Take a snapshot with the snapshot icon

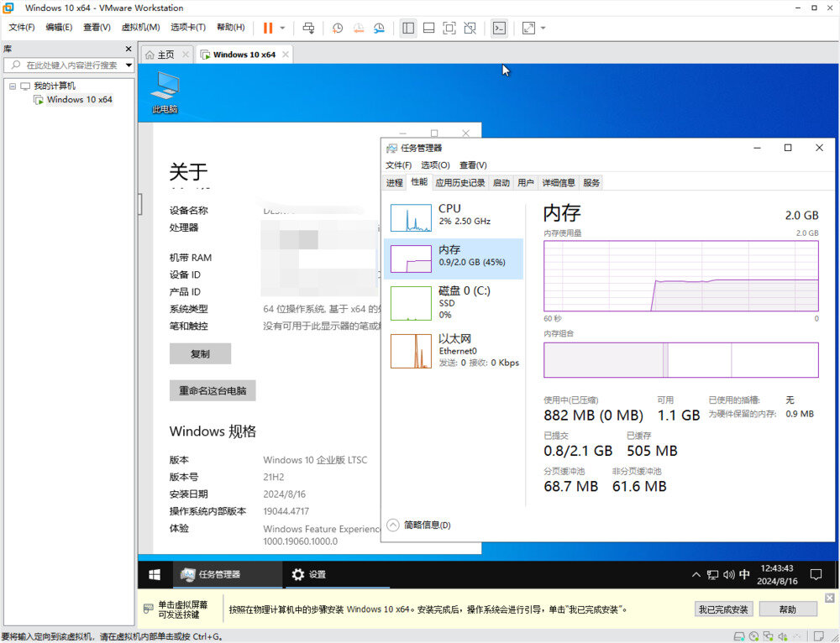tap(337, 28)
